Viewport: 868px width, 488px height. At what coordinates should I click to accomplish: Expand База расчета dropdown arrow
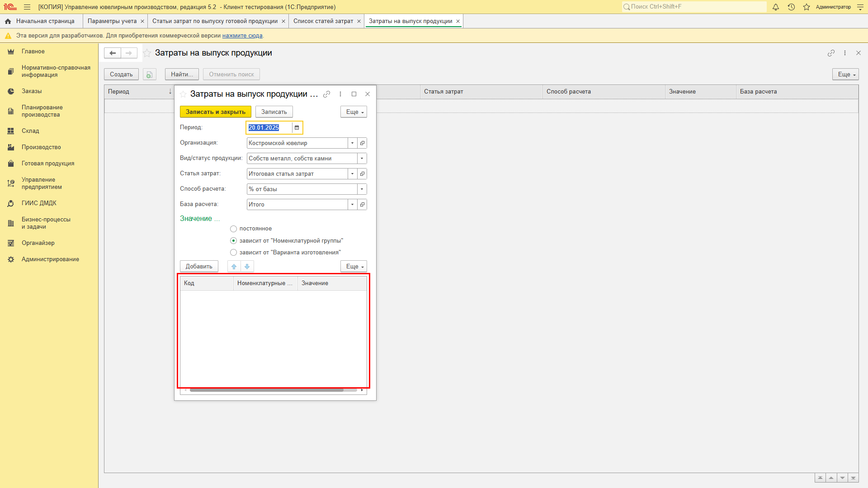coord(353,205)
